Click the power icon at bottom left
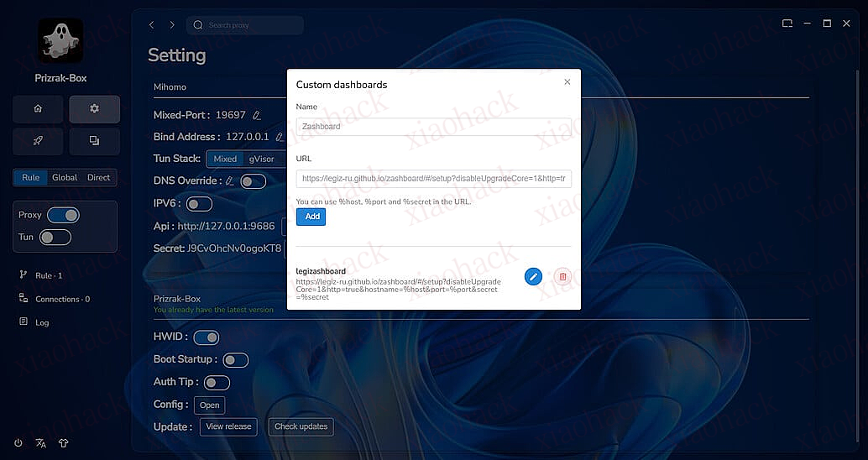The width and height of the screenshot is (868, 460). (x=18, y=443)
